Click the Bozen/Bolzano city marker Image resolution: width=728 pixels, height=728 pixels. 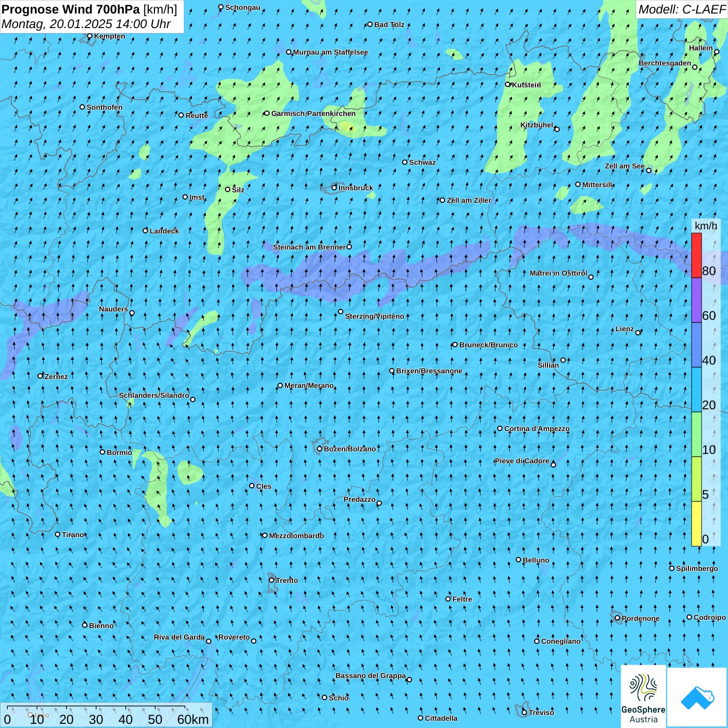(319, 449)
